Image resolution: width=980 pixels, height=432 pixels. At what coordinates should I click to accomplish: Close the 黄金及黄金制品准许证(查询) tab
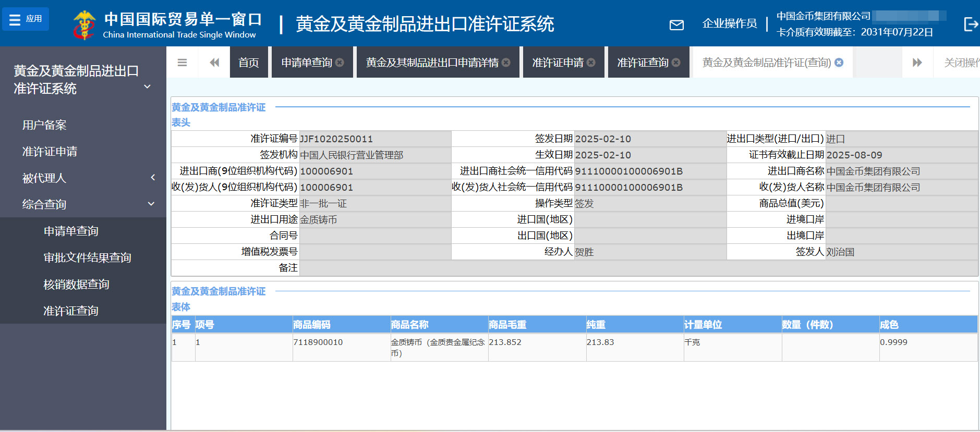[x=839, y=63]
